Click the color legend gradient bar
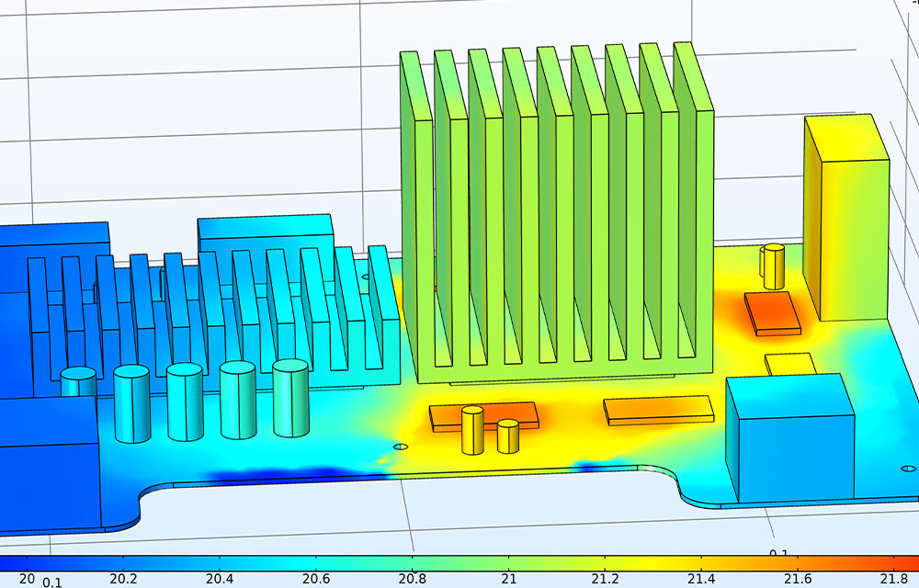The image size is (919, 588). click(x=459, y=563)
